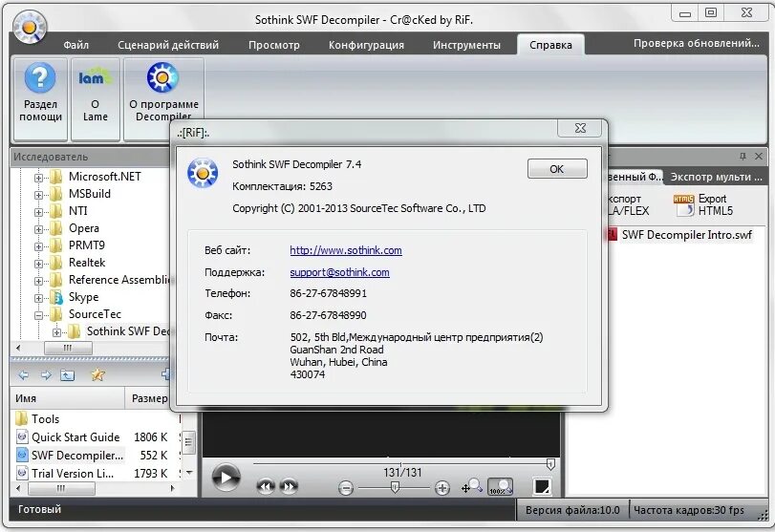Open the http://www.sothink.com link
The width and height of the screenshot is (775, 532).
pos(346,250)
